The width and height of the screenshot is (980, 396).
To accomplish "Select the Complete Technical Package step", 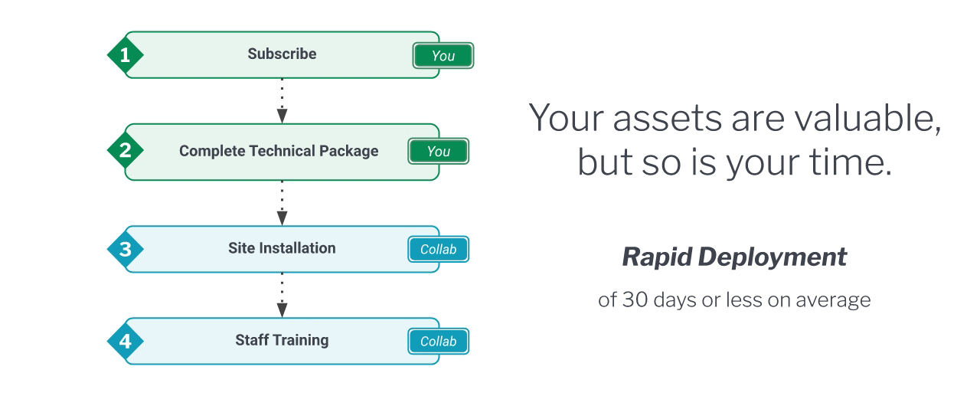I will coord(282,152).
